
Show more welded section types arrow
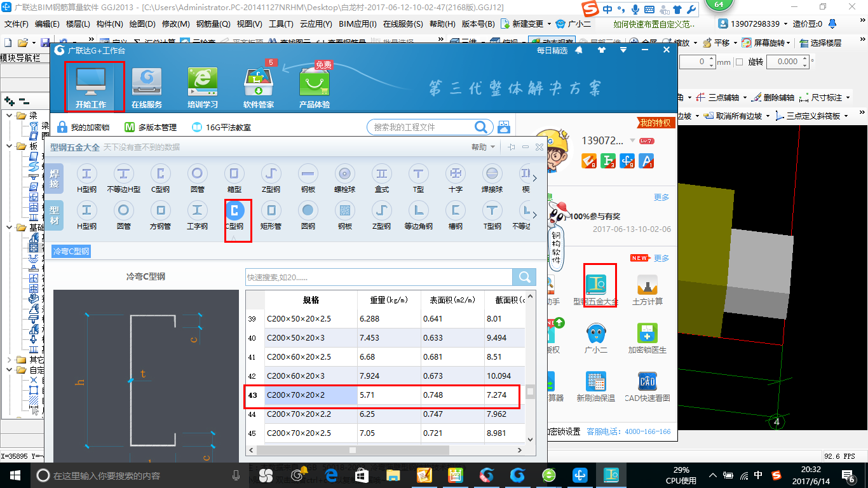click(534, 178)
